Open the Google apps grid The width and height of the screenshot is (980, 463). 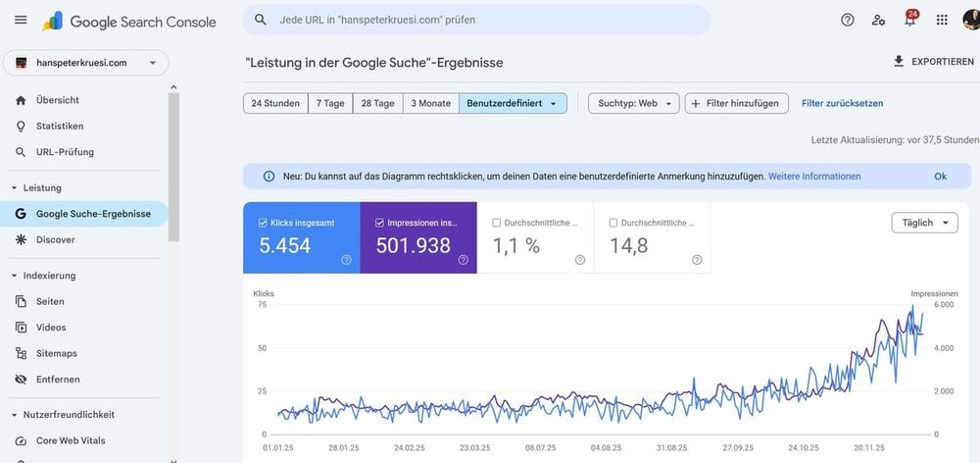coord(942,20)
